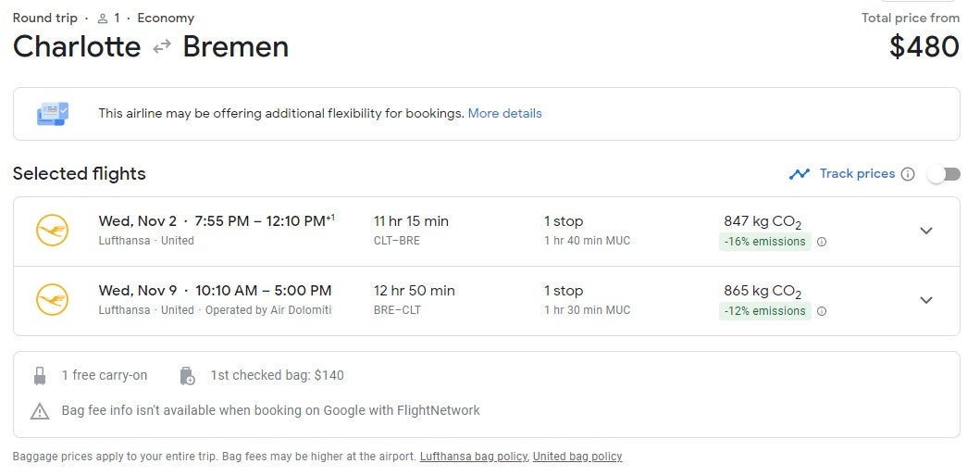Image resolution: width=980 pixels, height=476 pixels.
Task: Expand the Nov 9 return flight details
Action: coord(926,300)
